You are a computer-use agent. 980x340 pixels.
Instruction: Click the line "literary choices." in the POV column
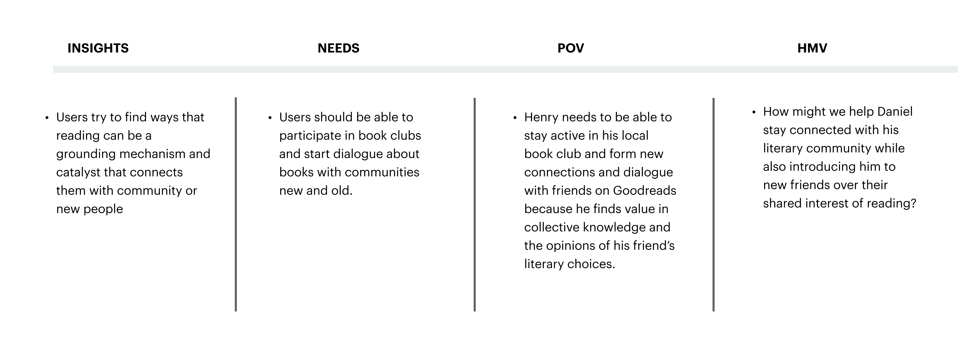click(x=570, y=264)
